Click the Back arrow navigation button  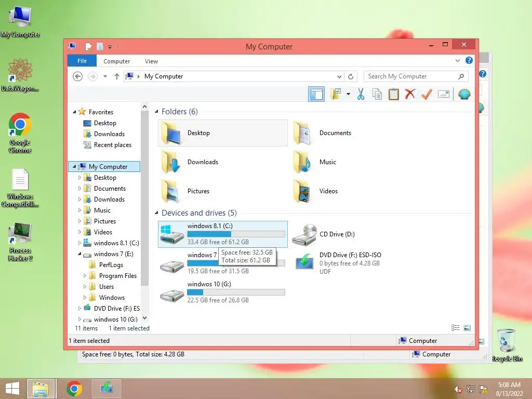78,76
